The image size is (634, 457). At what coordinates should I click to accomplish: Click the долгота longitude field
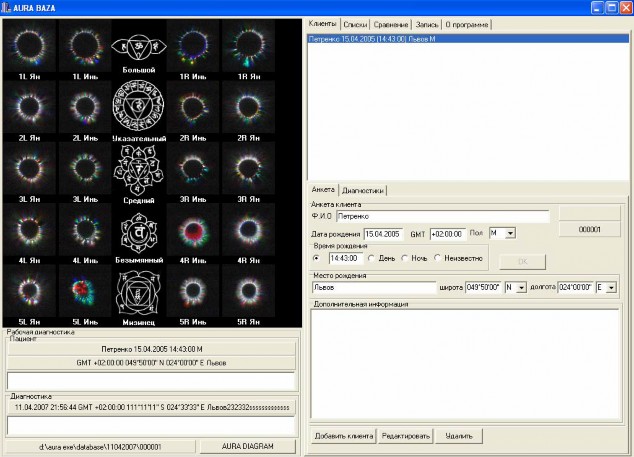click(x=575, y=287)
